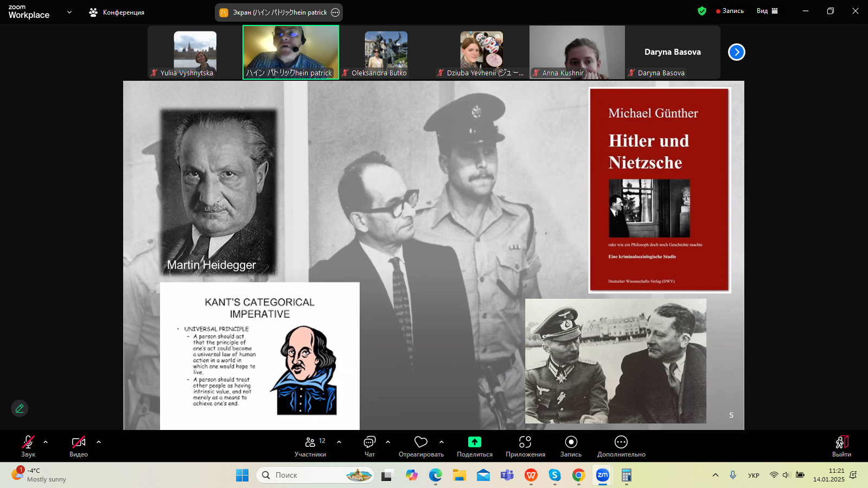868x488 pixels.
Task: Expand the video settings arrow
Action: pos(99,442)
